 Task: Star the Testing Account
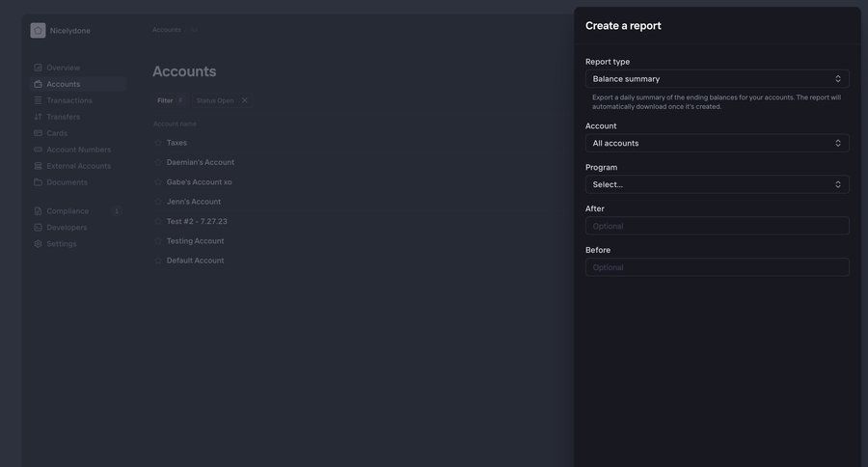pyautogui.click(x=158, y=241)
